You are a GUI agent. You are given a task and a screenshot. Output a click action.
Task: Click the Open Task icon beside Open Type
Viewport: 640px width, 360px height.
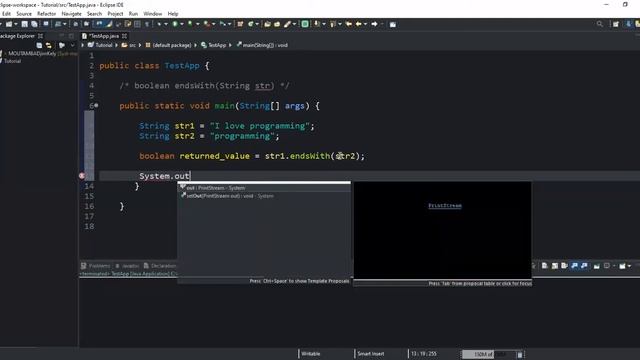click(277, 24)
